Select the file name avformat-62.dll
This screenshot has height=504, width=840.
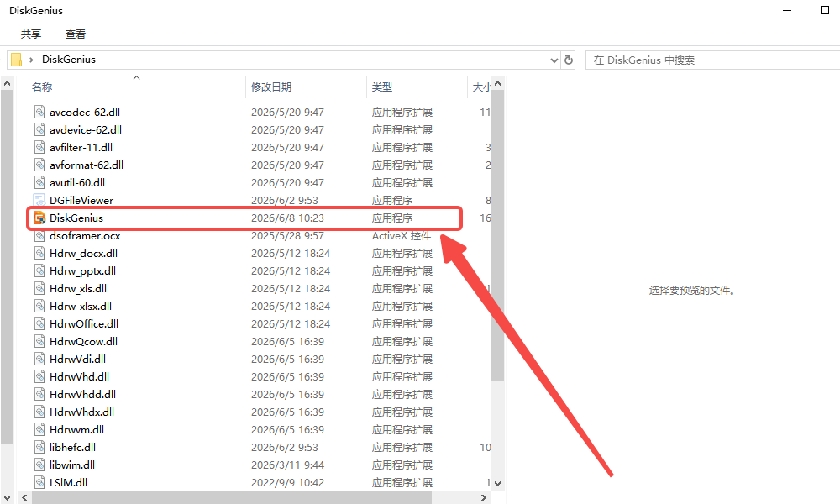[87, 165]
